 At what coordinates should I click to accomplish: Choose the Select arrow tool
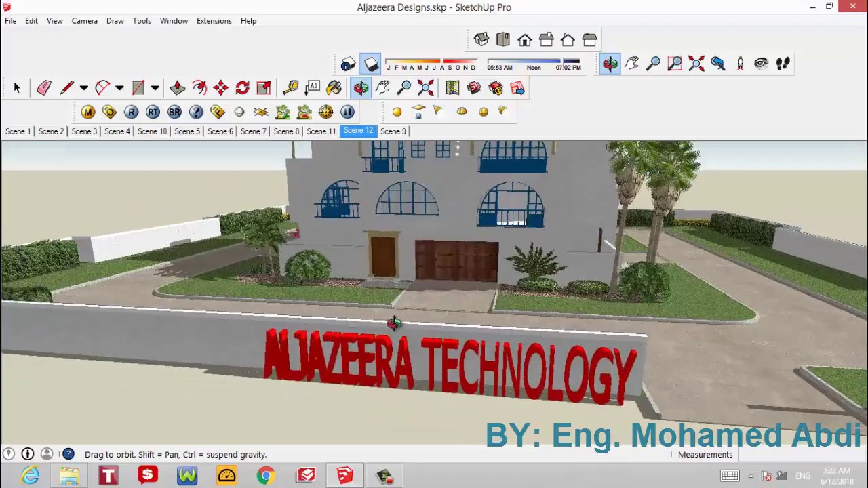[x=17, y=87]
